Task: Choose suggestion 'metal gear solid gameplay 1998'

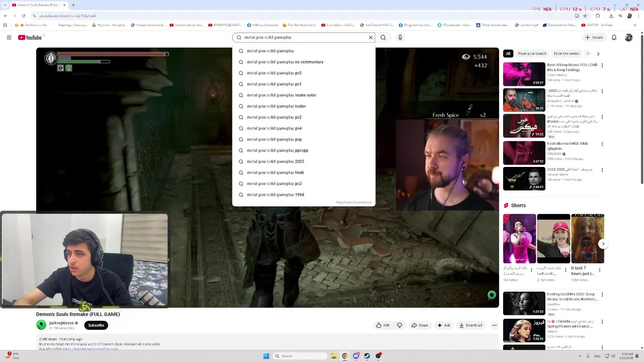Action: coord(303,195)
